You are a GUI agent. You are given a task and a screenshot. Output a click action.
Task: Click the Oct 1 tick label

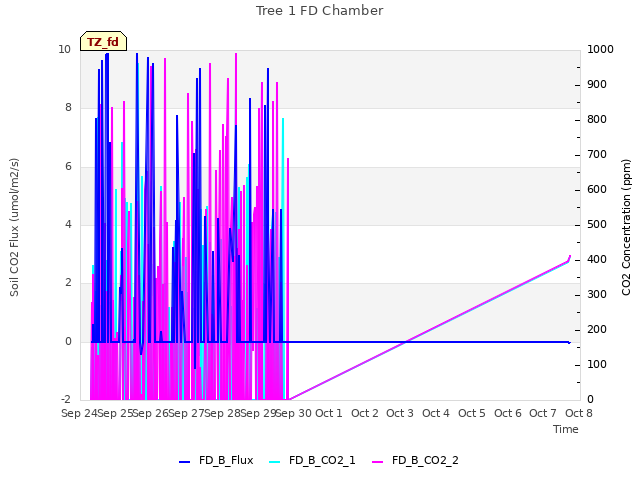coord(329,413)
